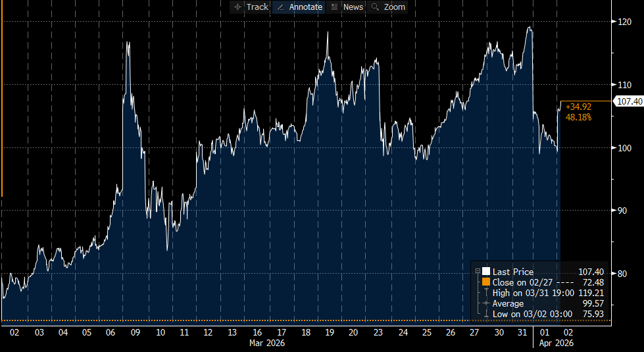Collapse the legend tree with minus box
This screenshot has width=644, height=352.
(x=478, y=272)
